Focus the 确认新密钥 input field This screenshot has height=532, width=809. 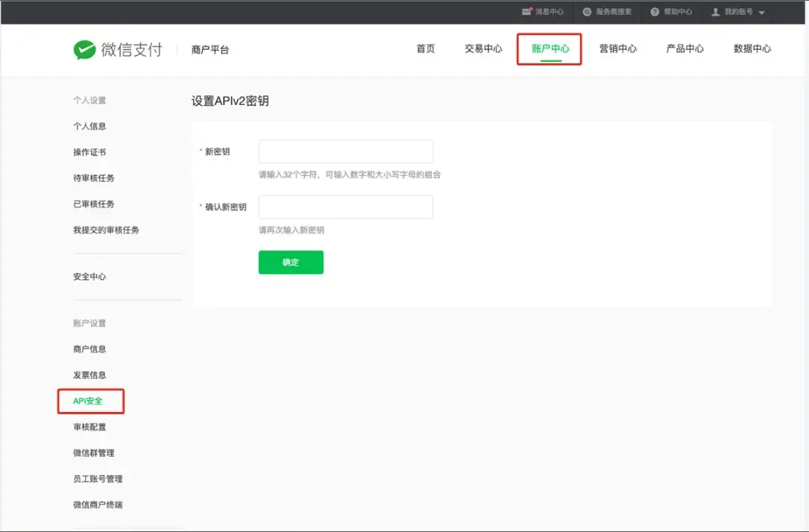point(345,207)
